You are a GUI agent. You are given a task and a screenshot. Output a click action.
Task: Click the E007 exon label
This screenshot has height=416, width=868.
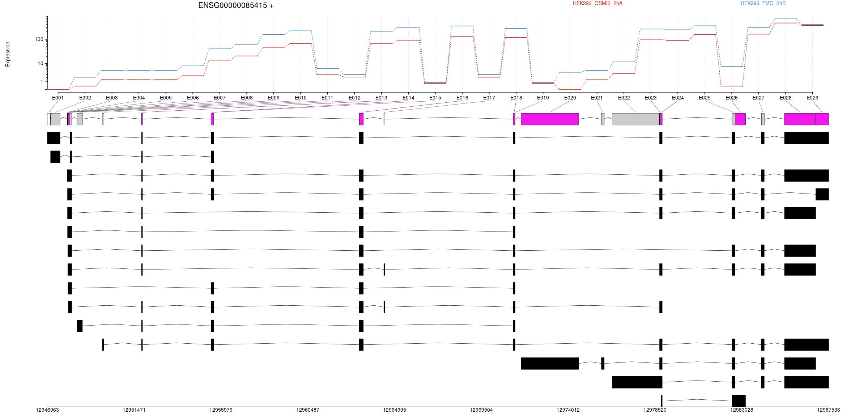[220, 98]
